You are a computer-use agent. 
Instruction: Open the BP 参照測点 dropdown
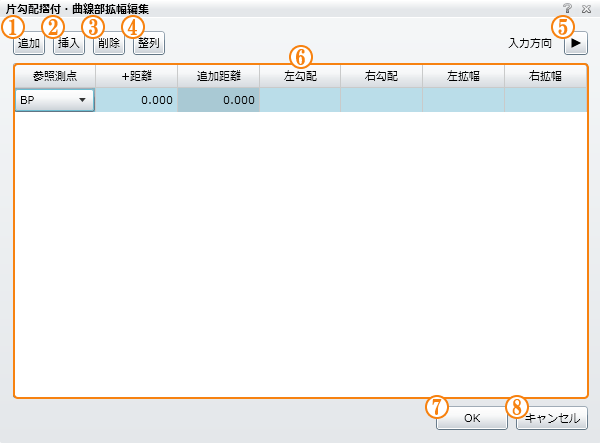click(x=55, y=100)
